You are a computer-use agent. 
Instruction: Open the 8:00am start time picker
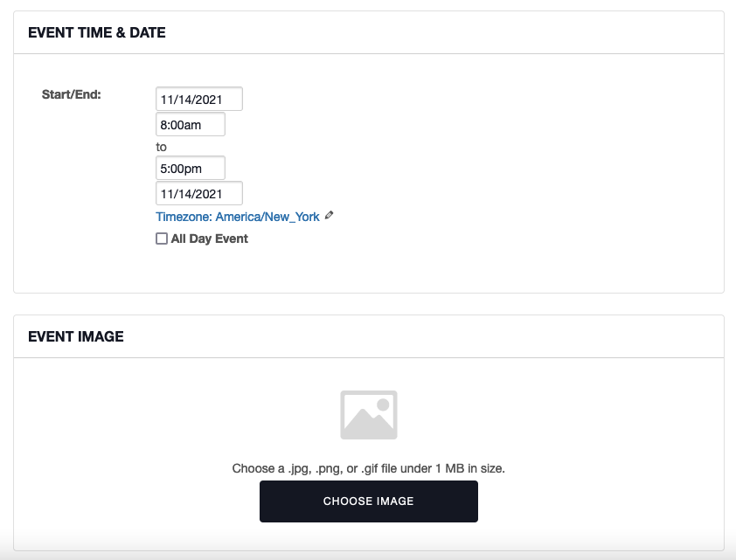pos(190,124)
